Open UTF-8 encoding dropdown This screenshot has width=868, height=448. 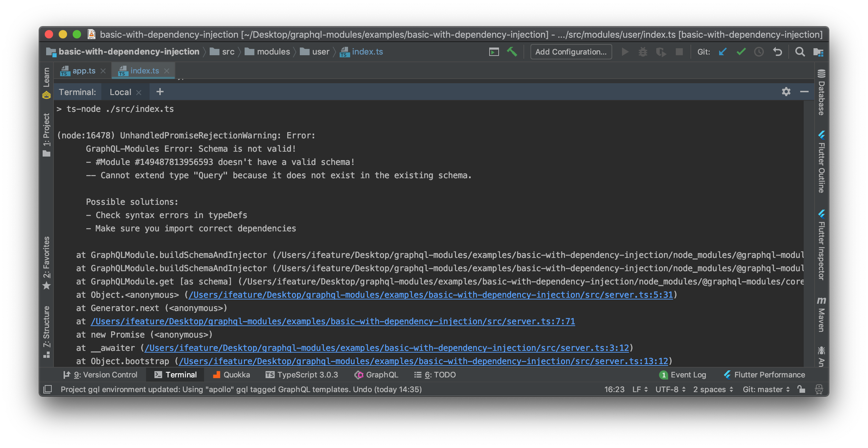tap(670, 389)
